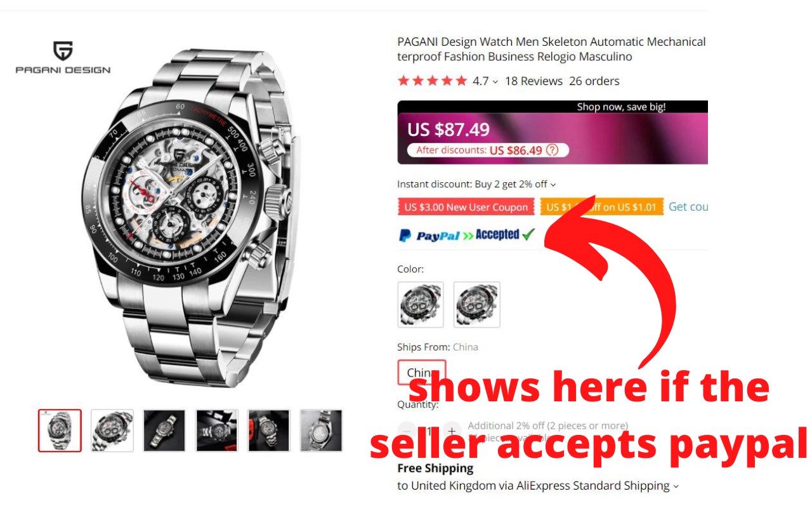
Task: Click the red star rating icons
Action: tap(432, 81)
